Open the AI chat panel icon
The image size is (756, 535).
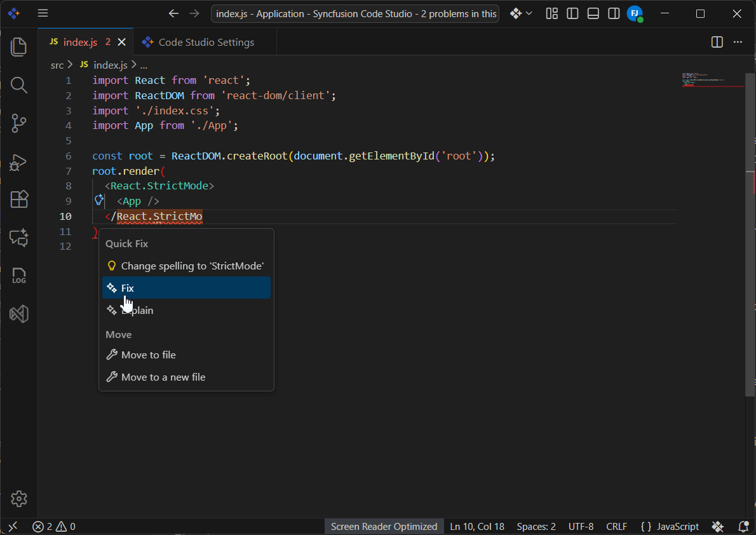coord(19,238)
